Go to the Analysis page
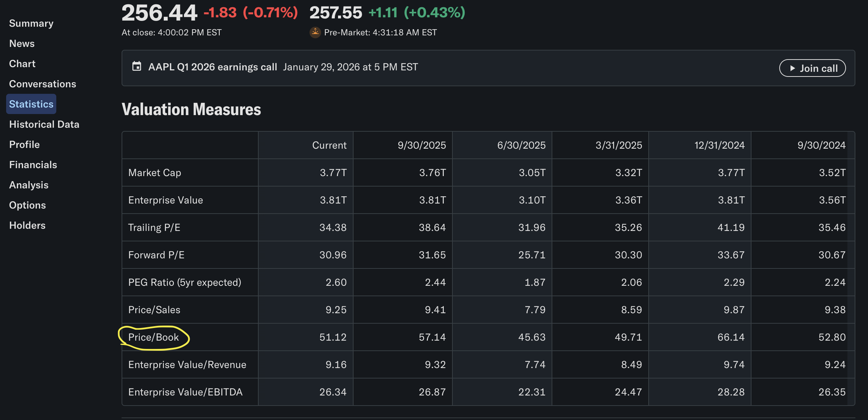The image size is (868, 420). tap(29, 185)
